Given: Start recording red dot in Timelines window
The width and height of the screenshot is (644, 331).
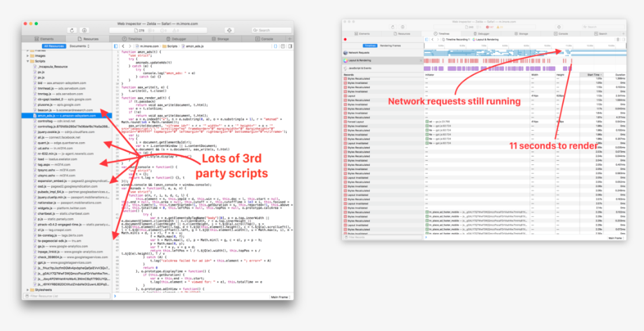Looking at the screenshot, I should [x=345, y=39].
